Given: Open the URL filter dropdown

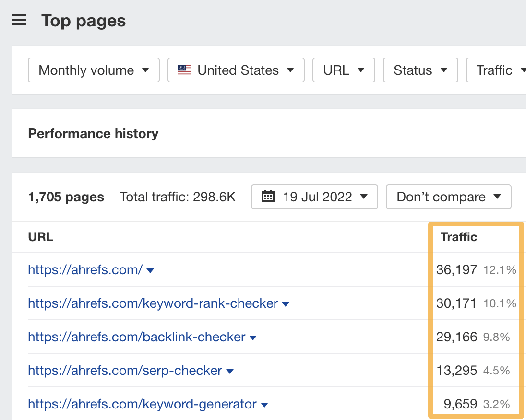Looking at the screenshot, I should [x=344, y=70].
